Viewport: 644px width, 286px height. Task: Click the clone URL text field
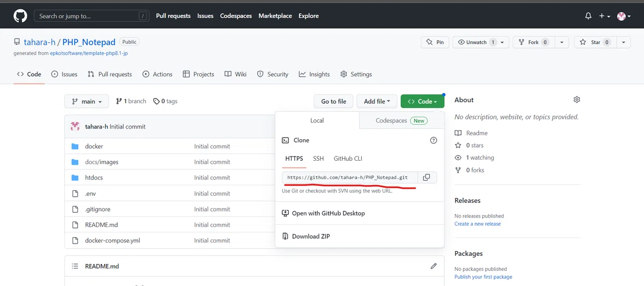coord(350,177)
